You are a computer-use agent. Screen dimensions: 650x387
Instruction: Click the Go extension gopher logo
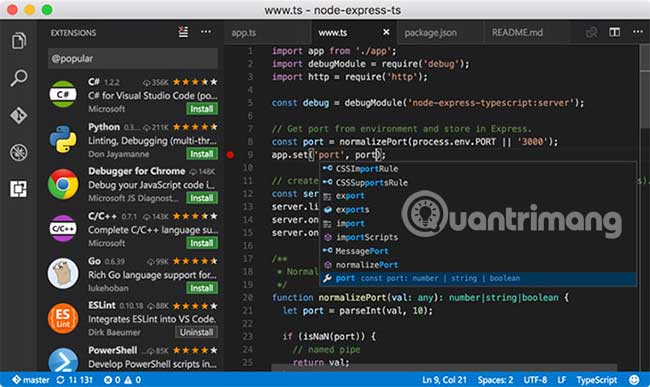tap(63, 273)
